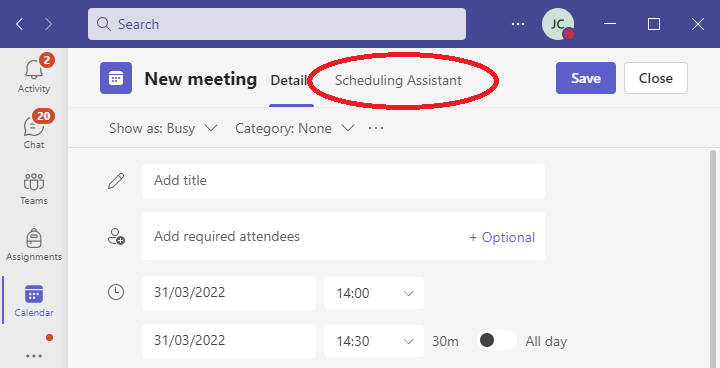Open the Activity bell icon
Screen dimensions: 720x368
point(34,69)
